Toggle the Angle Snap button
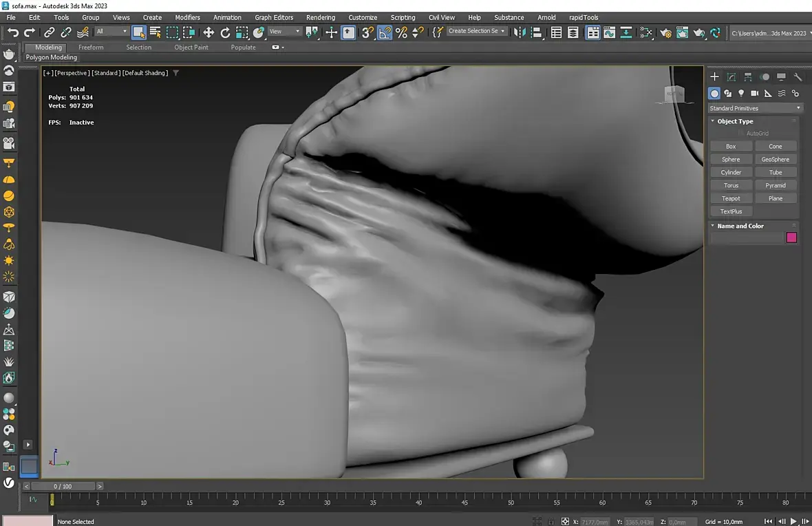The height and width of the screenshot is (526, 812). pos(385,32)
